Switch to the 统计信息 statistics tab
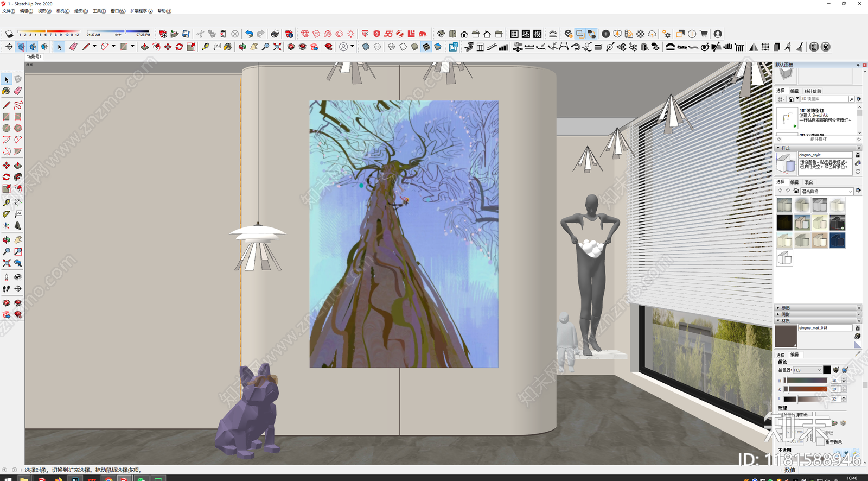Screen dimensions: 868x481 (x=813, y=91)
